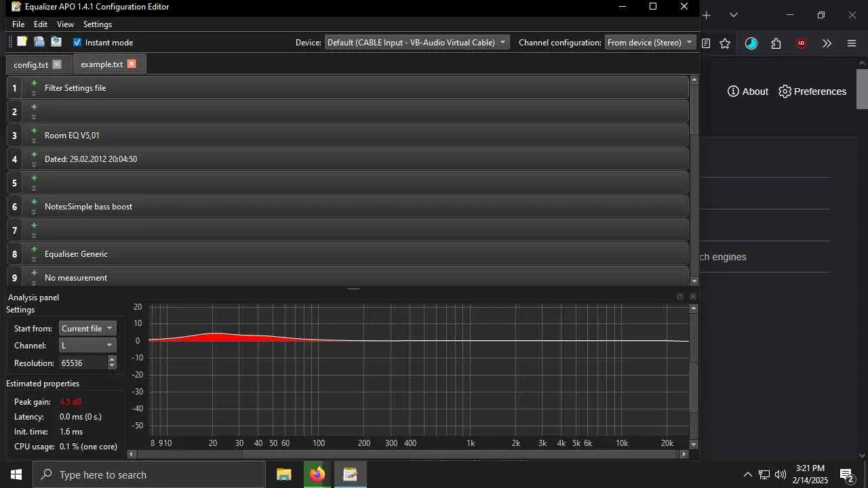
Task: Close the example.txt tab
Action: [x=132, y=64]
